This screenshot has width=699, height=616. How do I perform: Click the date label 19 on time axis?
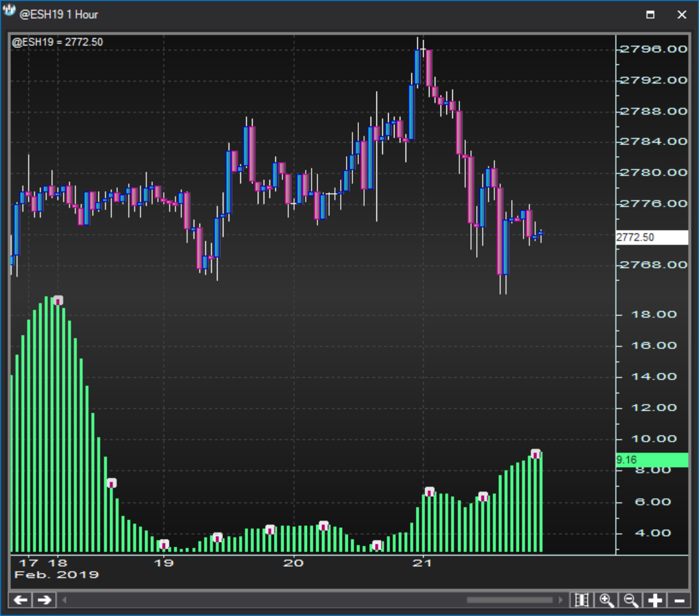[164, 563]
